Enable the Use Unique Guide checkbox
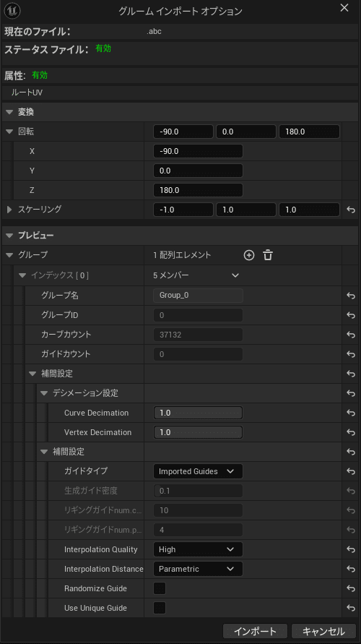This screenshot has width=361, height=644. coord(160,608)
